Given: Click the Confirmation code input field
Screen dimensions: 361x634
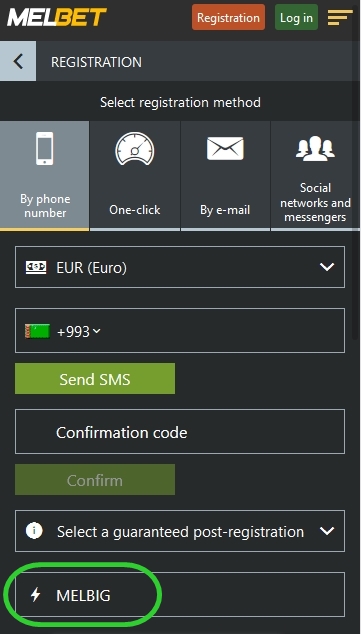Looking at the screenshot, I should 180,432.
